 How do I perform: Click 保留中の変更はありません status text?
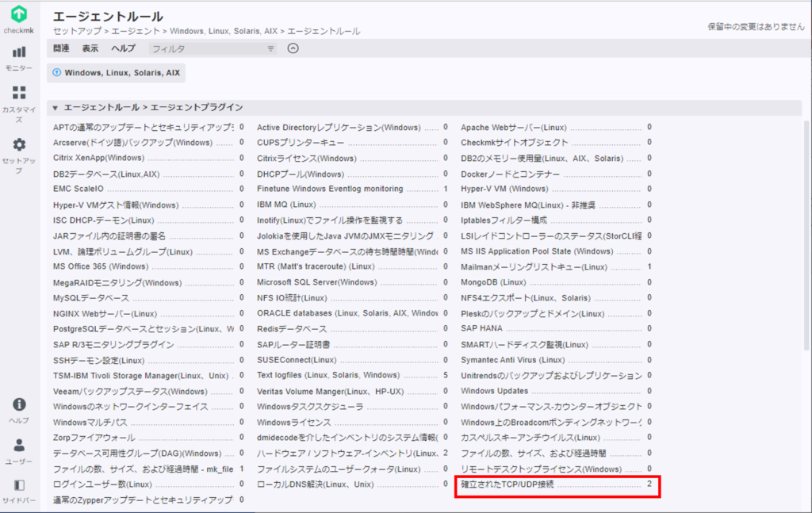click(x=756, y=26)
